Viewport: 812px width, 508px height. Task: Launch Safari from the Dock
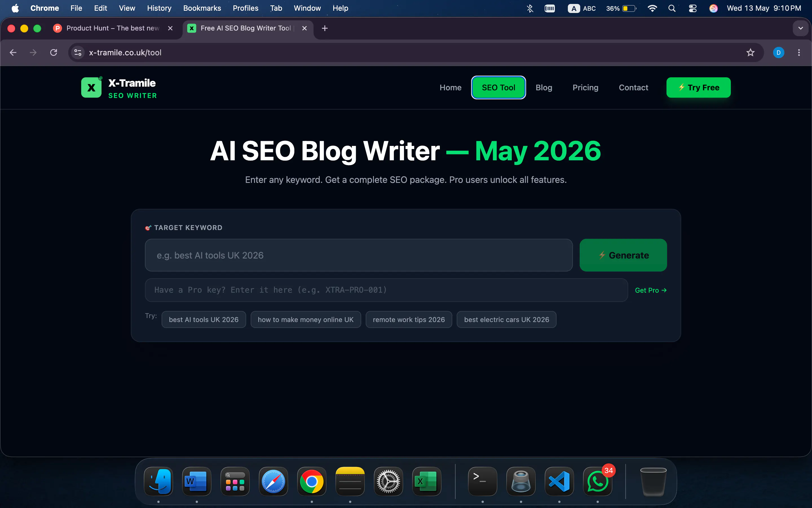(273, 481)
